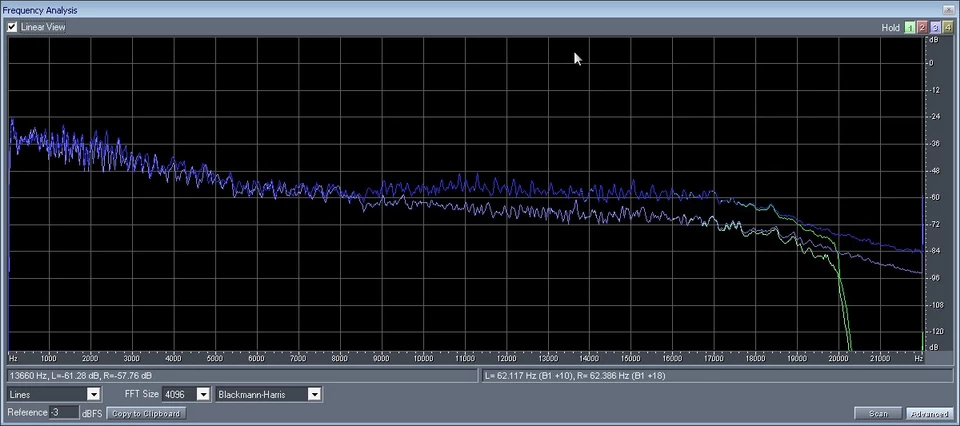960x426 pixels.
Task: Click Hold button 2 (red)
Action: pyautogui.click(x=922, y=28)
